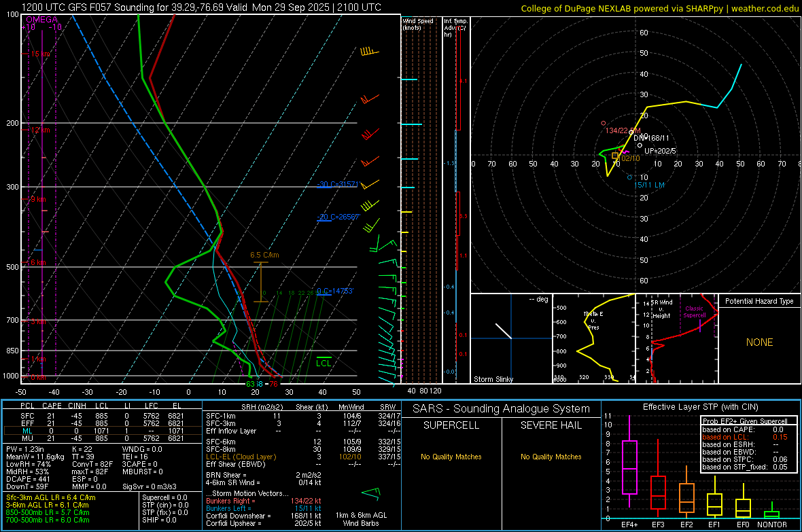Click the Corfidi Downshear = 168/11 kt line
Viewport: 802px width, 532px height.
click(x=264, y=516)
